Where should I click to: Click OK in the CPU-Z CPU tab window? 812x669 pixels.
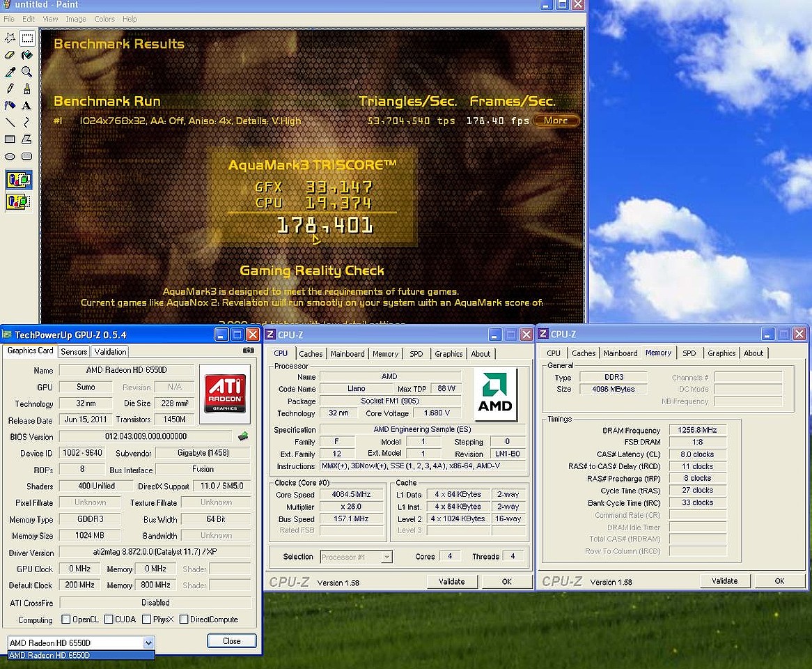tap(506, 581)
